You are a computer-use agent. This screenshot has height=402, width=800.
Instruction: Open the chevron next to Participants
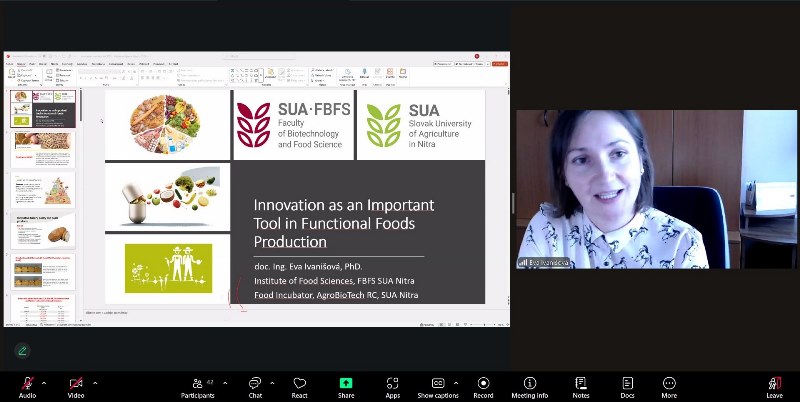tap(224, 382)
